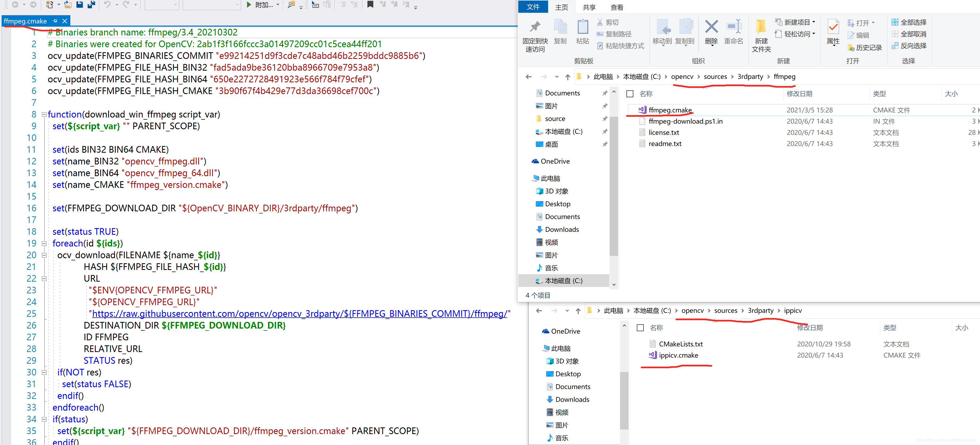The width and height of the screenshot is (980, 445).
Task: Click the Save All toolbar icon
Action: click(91, 5)
